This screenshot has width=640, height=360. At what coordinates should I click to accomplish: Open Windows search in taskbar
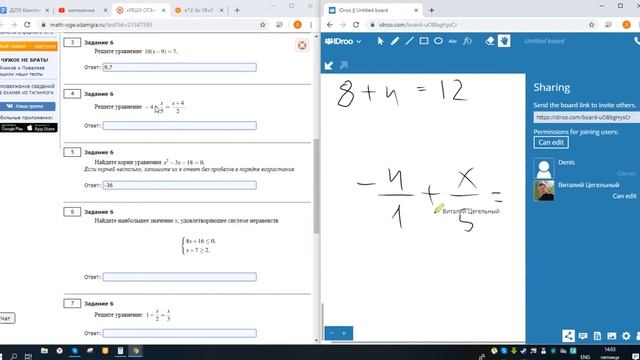click(x=13, y=356)
